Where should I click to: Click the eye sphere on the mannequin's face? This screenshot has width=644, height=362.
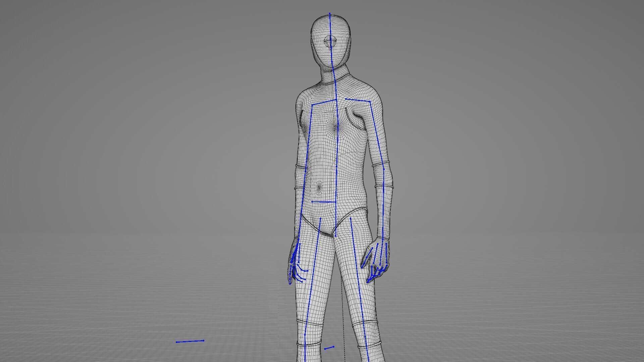[x=330, y=41]
